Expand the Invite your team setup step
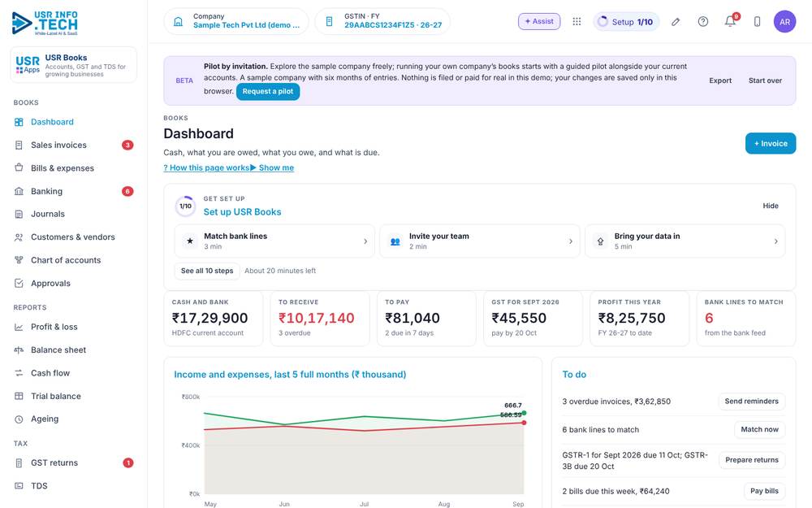The image size is (812, 508). [480, 241]
